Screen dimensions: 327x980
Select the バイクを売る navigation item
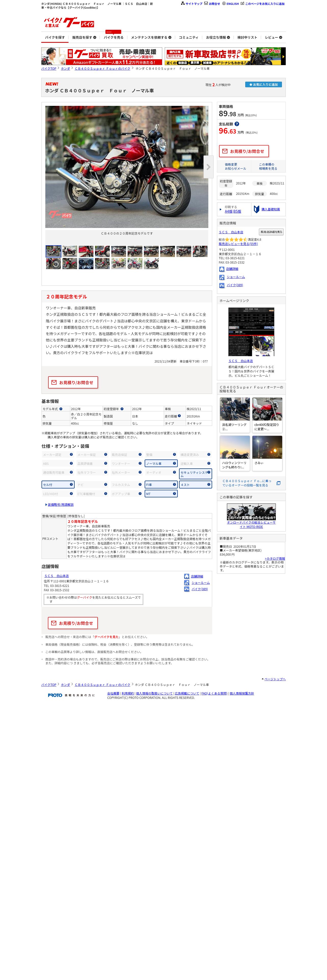click(x=113, y=37)
